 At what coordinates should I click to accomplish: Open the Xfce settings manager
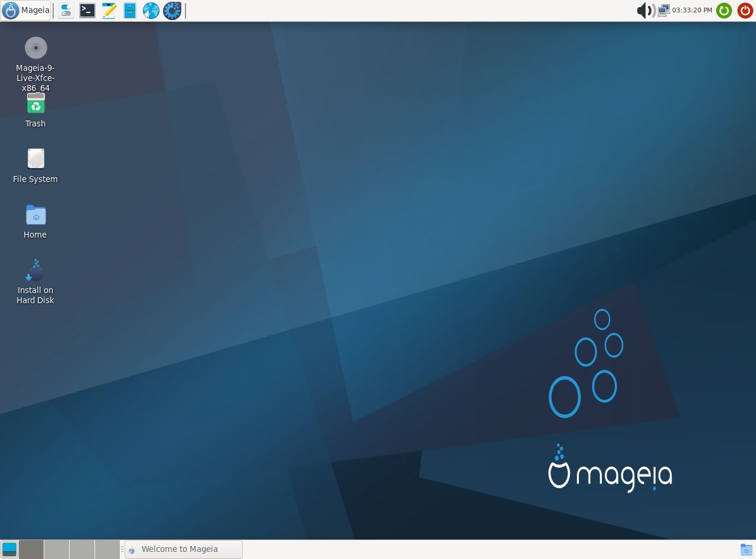(66, 10)
